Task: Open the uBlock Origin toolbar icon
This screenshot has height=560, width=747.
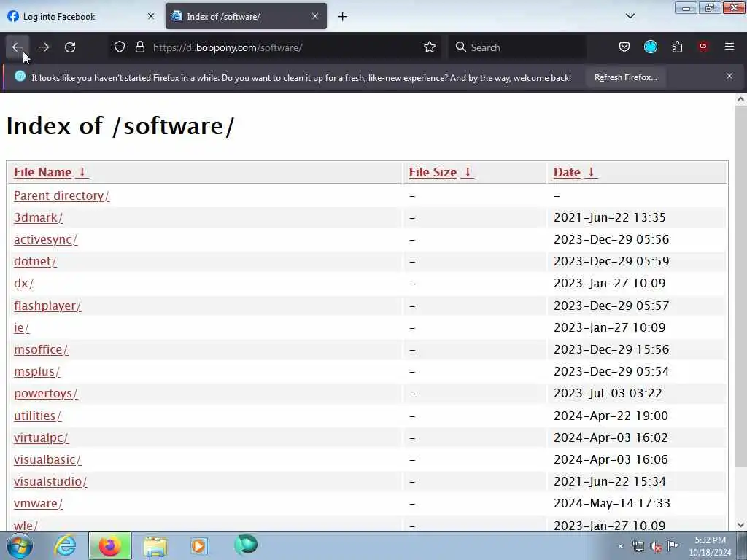Action: pos(703,47)
